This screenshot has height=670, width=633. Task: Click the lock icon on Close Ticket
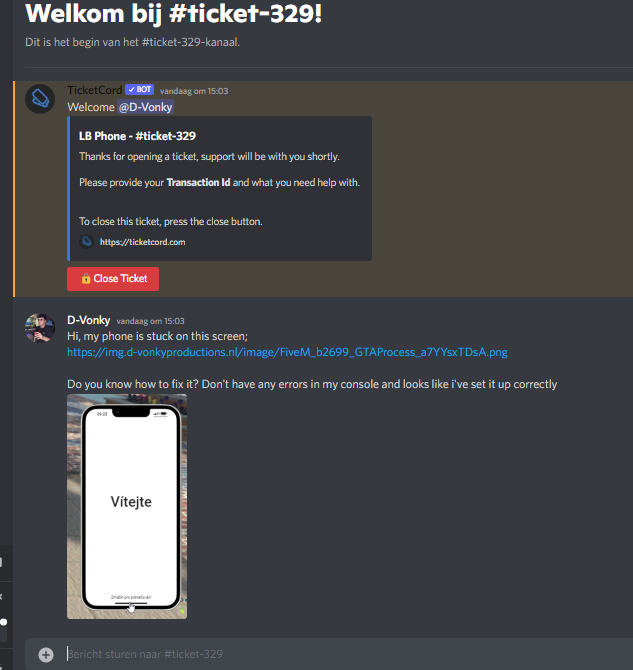tap(86, 279)
